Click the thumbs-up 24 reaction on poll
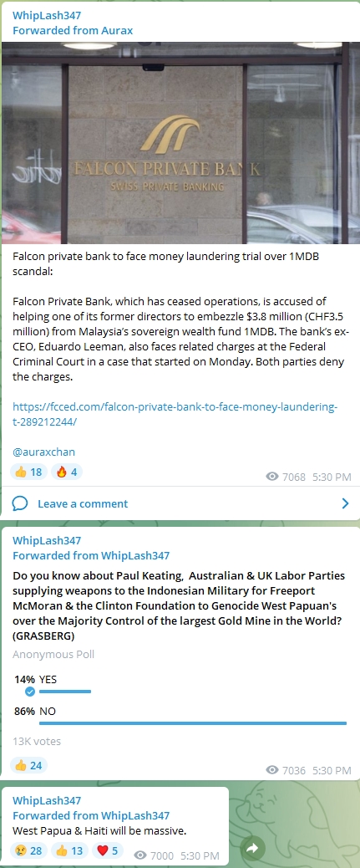The image size is (360, 868). tap(28, 766)
